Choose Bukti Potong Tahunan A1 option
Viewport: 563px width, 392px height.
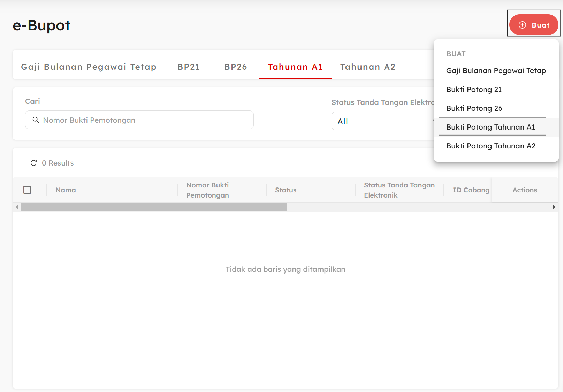coord(490,127)
